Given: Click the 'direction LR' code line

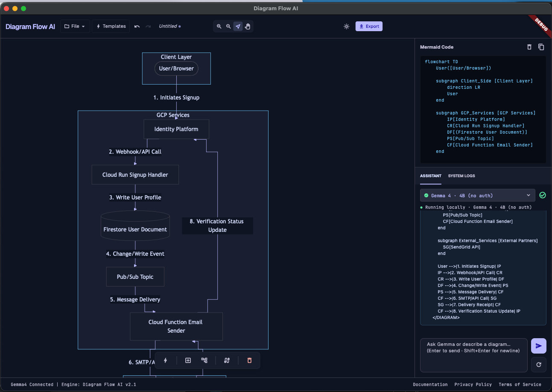Looking at the screenshot, I should coord(464,87).
